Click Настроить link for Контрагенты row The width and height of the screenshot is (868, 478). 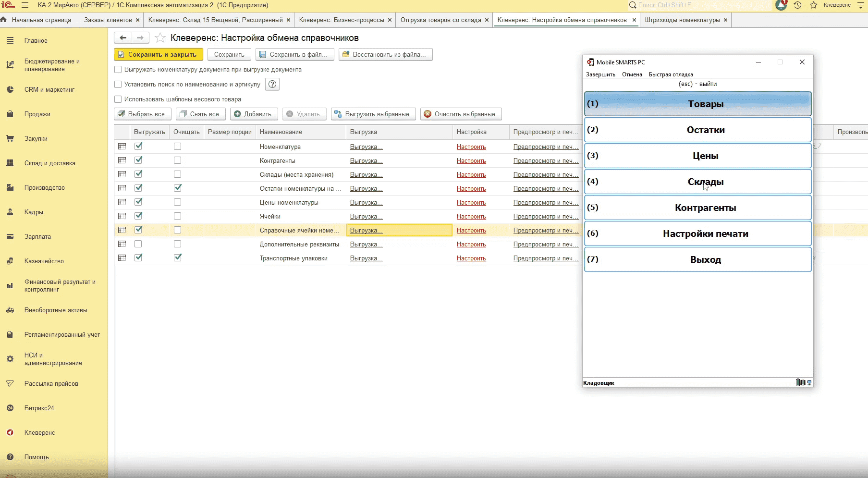coord(471,161)
